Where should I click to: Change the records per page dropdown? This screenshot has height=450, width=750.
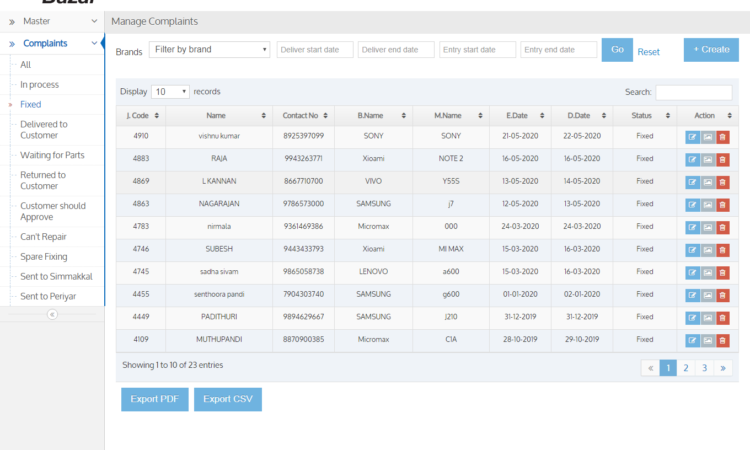coord(170,92)
